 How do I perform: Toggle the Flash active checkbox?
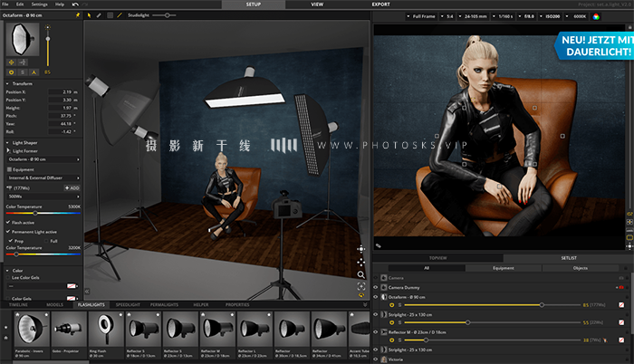[x=7, y=223]
